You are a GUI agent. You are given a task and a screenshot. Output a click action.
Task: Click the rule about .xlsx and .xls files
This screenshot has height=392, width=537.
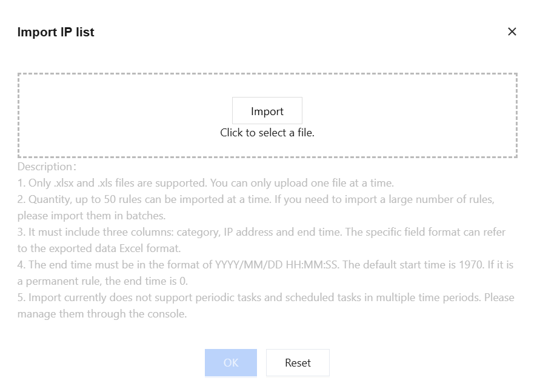(x=205, y=183)
